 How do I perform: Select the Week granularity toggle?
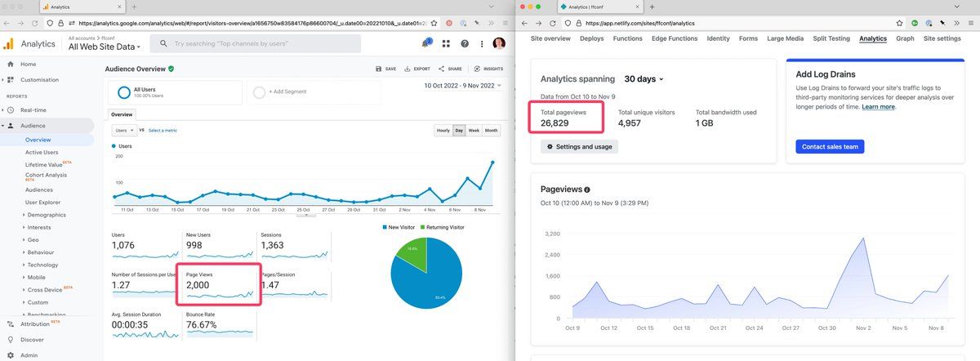[474, 130]
